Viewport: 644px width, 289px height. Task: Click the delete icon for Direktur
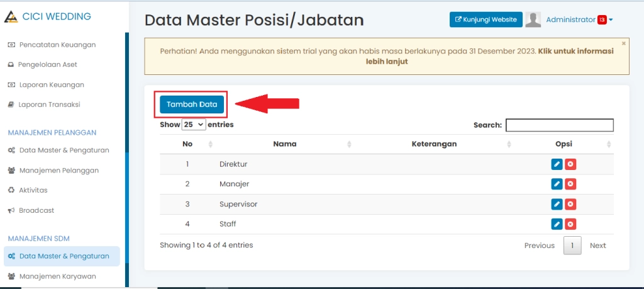click(570, 164)
